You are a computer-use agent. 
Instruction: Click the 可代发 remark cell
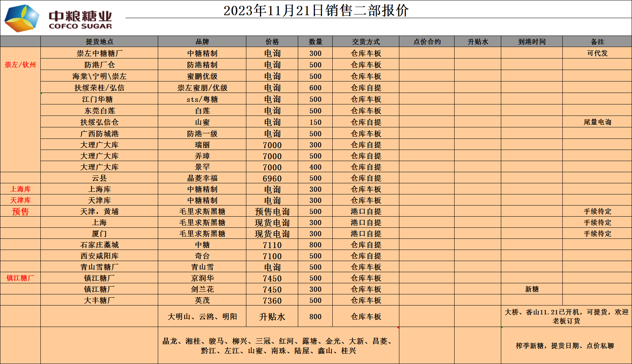click(x=597, y=53)
